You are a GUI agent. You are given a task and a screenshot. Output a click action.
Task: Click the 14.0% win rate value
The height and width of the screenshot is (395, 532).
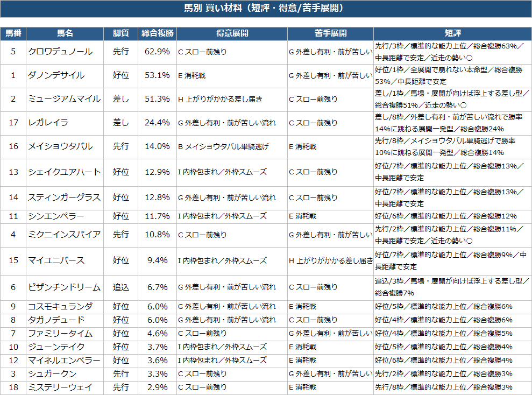tap(157, 146)
